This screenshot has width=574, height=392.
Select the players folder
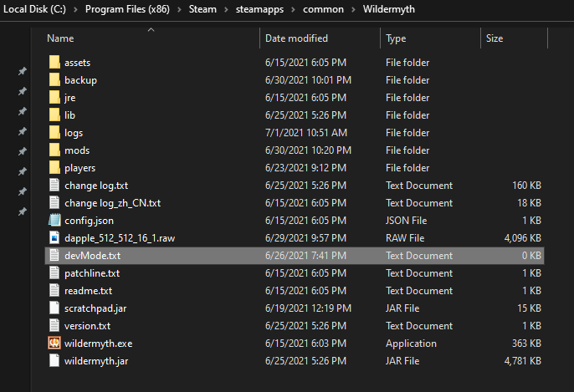(79, 168)
